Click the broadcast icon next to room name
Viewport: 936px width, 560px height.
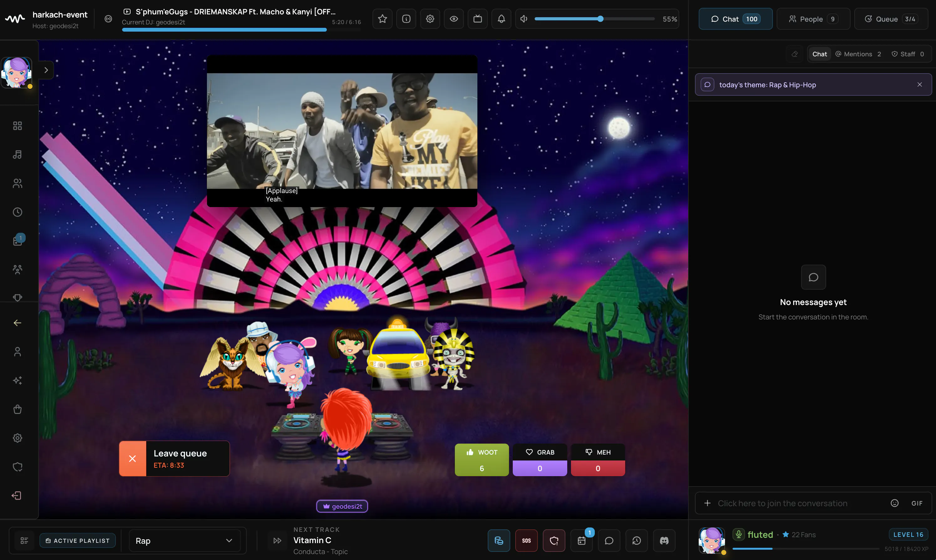pyautogui.click(x=108, y=19)
